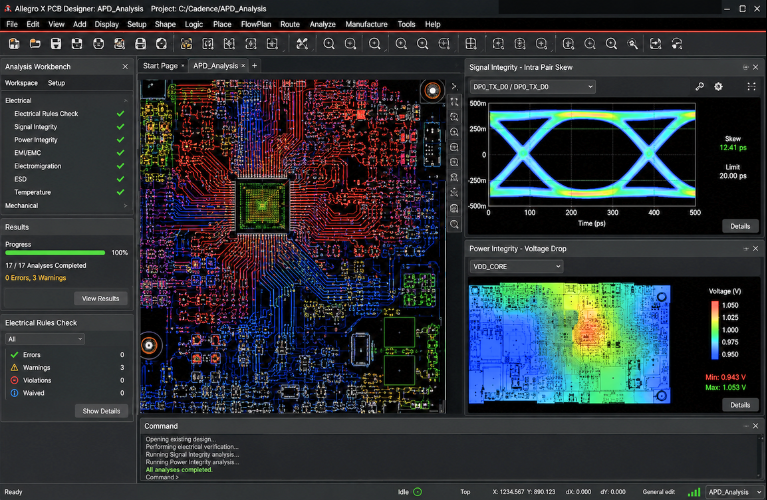Open the DP0_TX_D0 pair dropdown
This screenshot has height=500, width=767.
pos(532,87)
